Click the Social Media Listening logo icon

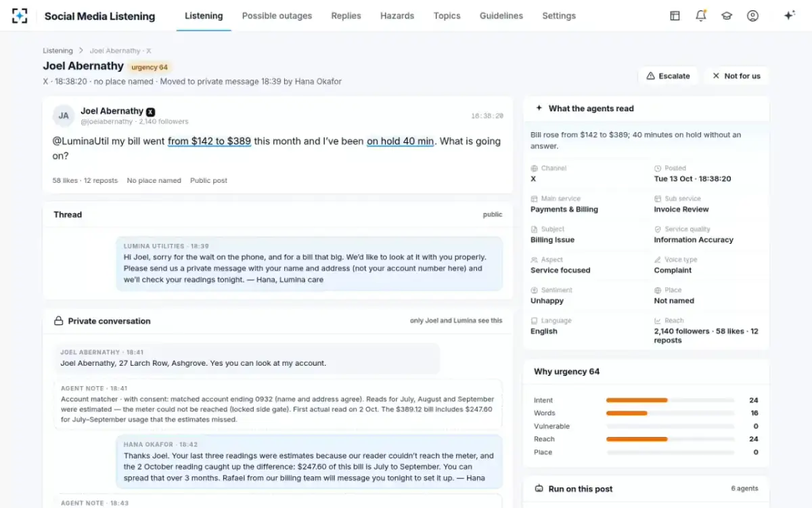coord(20,16)
